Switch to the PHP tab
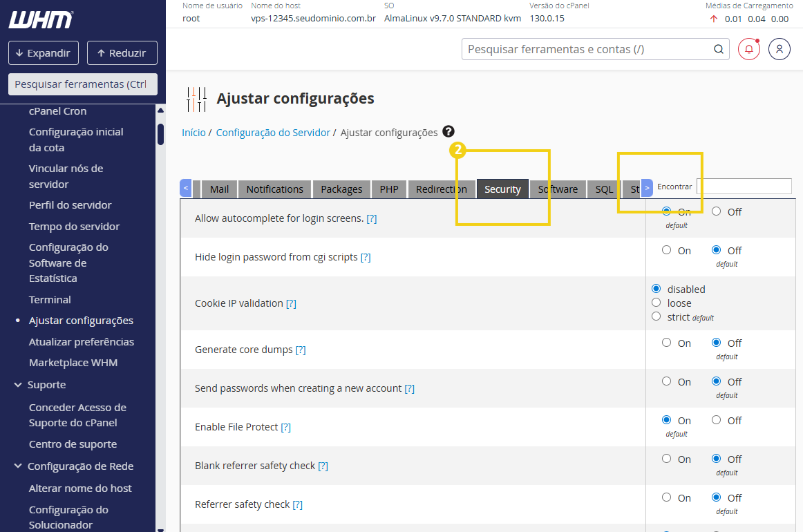Image resolution: width=803 pixels, height=532 pixels. pyautogui.click(x=388, y=188)
